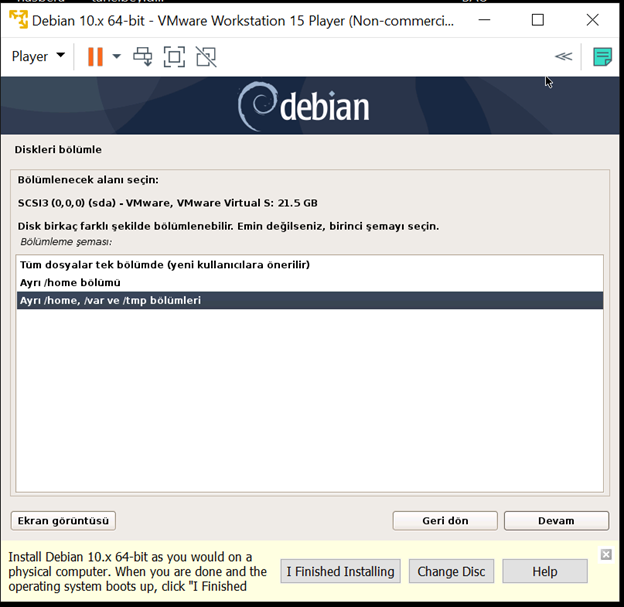The image size is (624, 607).
Task: Click the Devam button
Action: click(556, 521)
